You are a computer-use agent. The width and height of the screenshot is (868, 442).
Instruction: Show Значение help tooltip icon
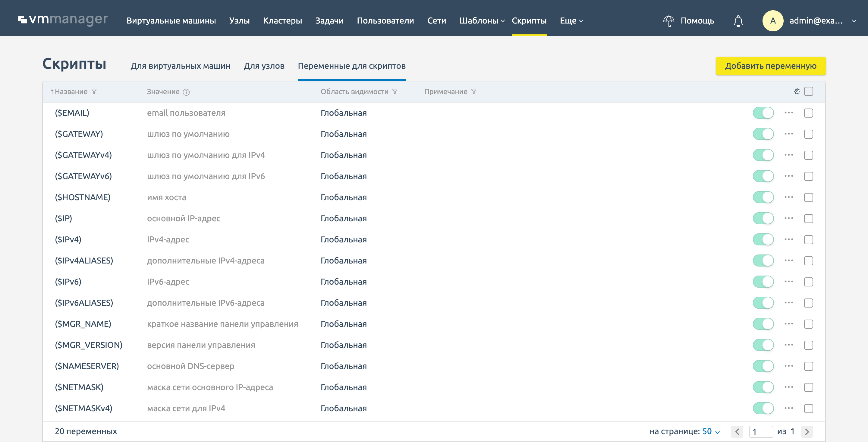point(186,92)
